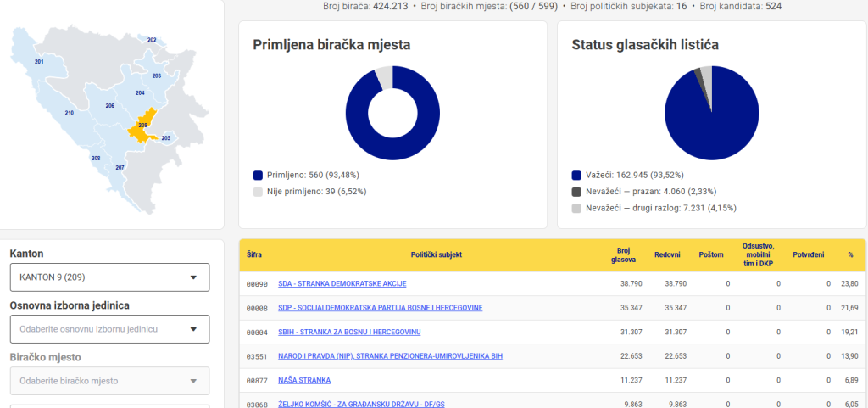This screenshot has width=868, height=408.
Task: Toggle Nije primljeno legend swatch
Action: [258, 192]
